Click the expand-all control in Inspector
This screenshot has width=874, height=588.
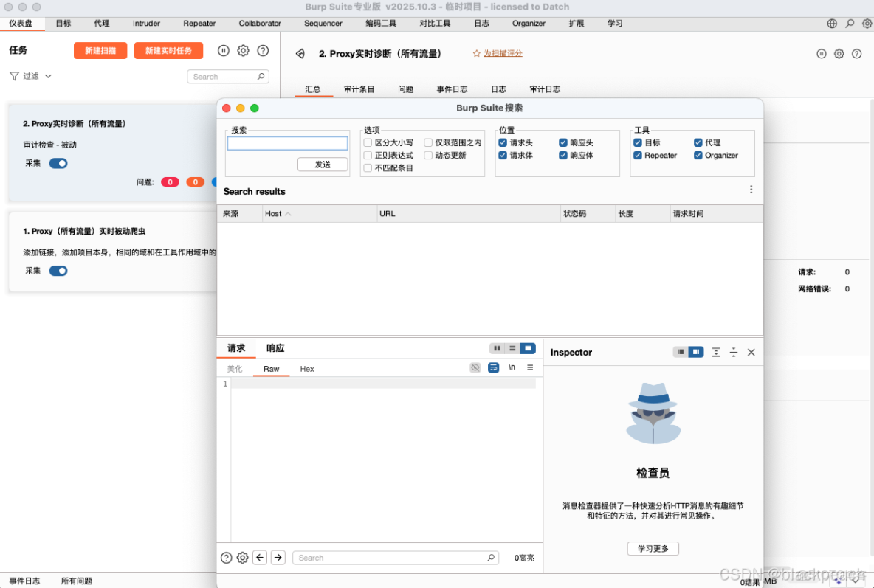[x=715, y=352]
